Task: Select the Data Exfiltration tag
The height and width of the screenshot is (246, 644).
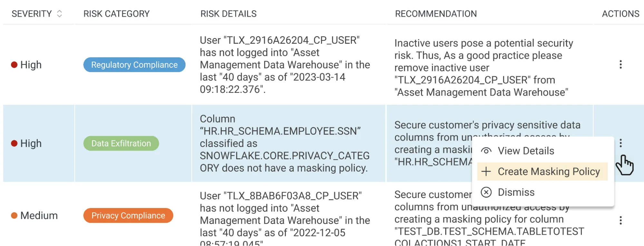Action: [x=121, y=143]
